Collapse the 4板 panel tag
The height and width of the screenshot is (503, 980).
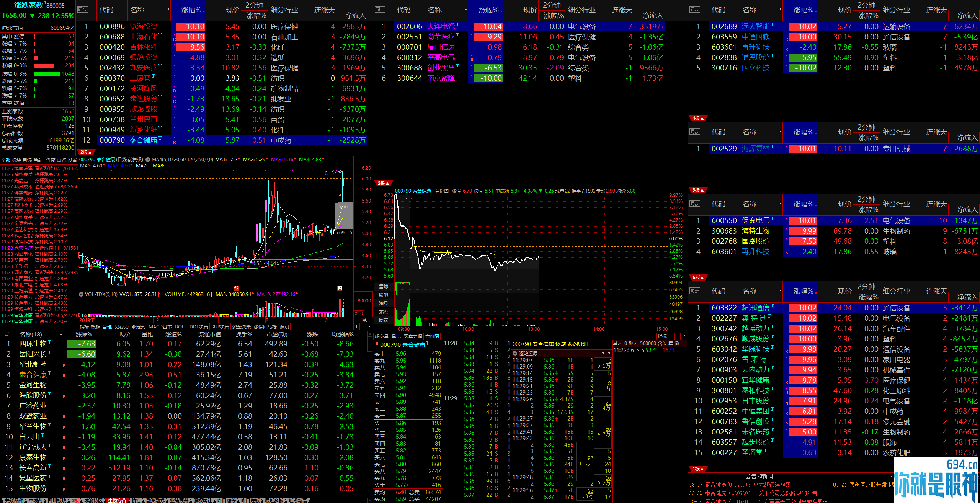click(x=698, y=118)
